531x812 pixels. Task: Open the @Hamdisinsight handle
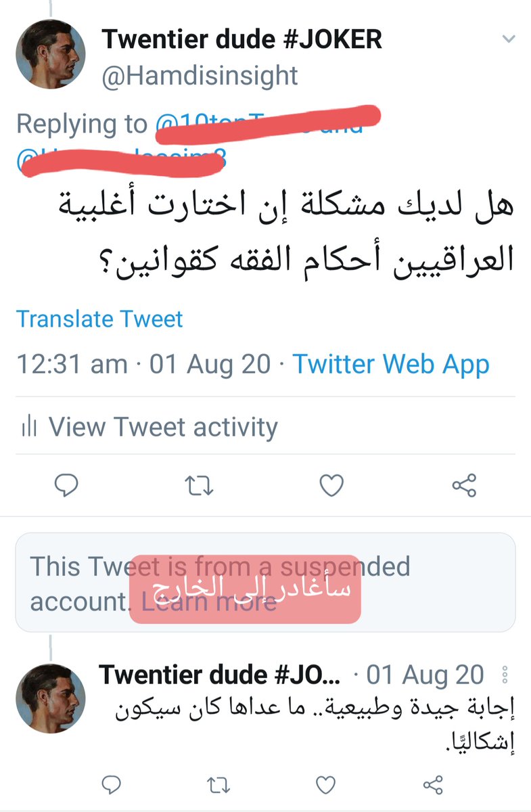(200, 75)
